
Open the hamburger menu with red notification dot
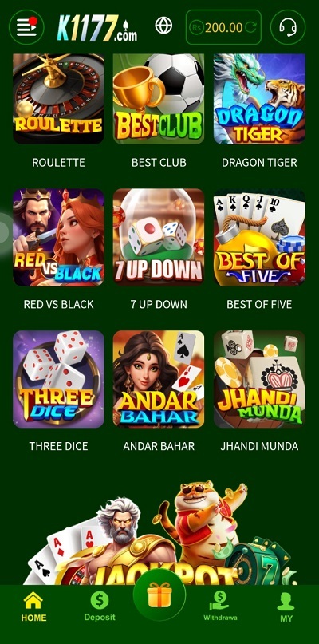(x=26, y=27)
